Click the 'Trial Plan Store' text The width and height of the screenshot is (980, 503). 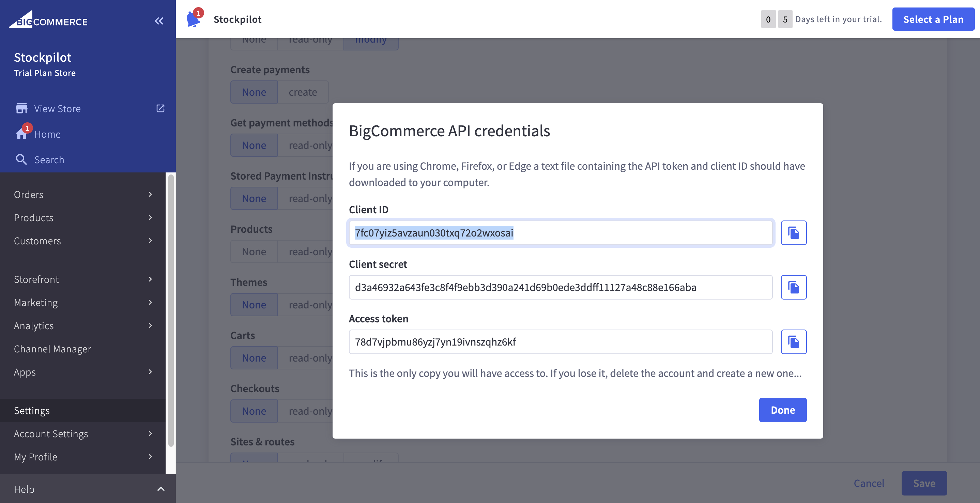[45, 73]
